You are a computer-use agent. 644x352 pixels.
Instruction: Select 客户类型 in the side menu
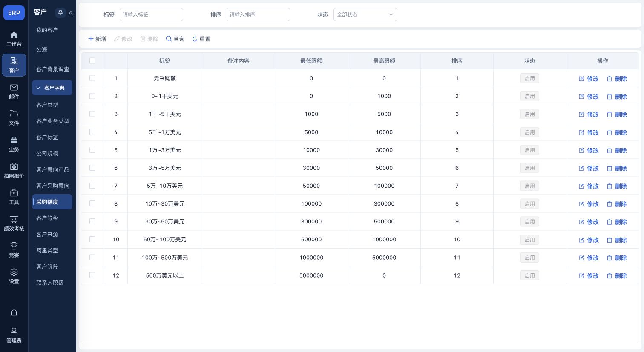47,105
